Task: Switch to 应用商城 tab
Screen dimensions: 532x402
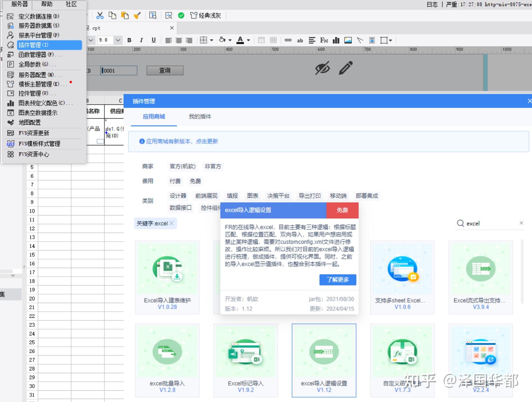Action: tap(154, 116)
